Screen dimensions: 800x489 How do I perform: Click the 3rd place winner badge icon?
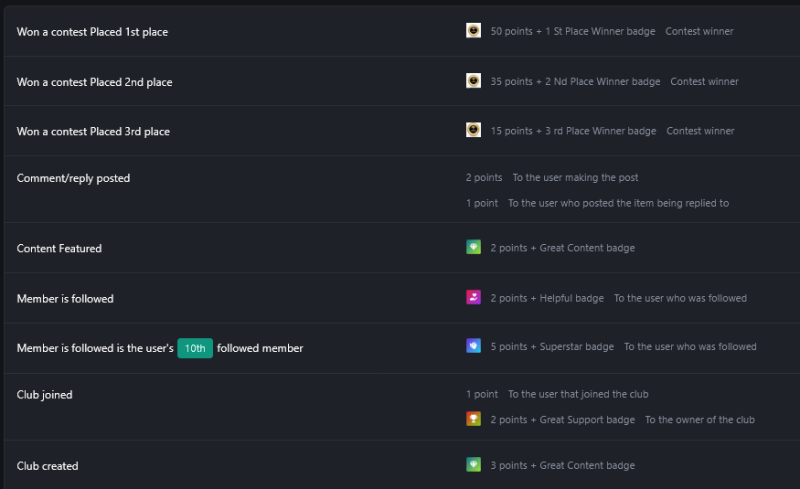coord(473,130)
